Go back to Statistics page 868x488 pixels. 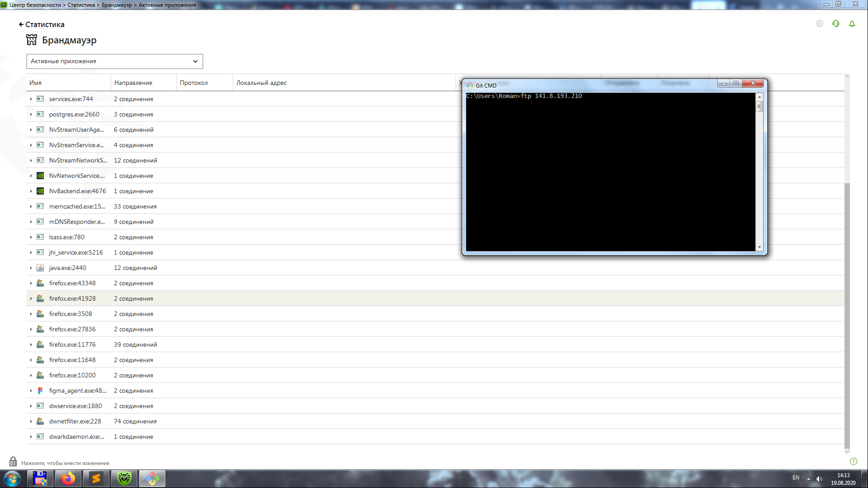(x=41, y=24)
